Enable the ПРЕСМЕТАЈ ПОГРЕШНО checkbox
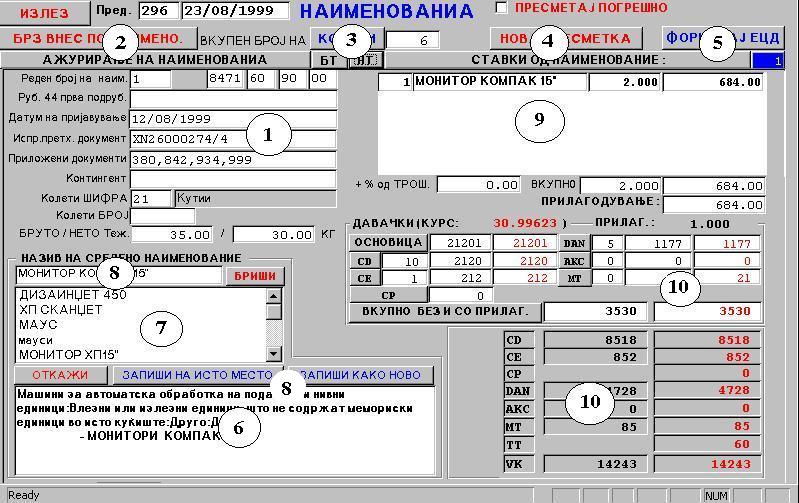The image size is (799, 503). pyautogui.click(x=501, y=8)
